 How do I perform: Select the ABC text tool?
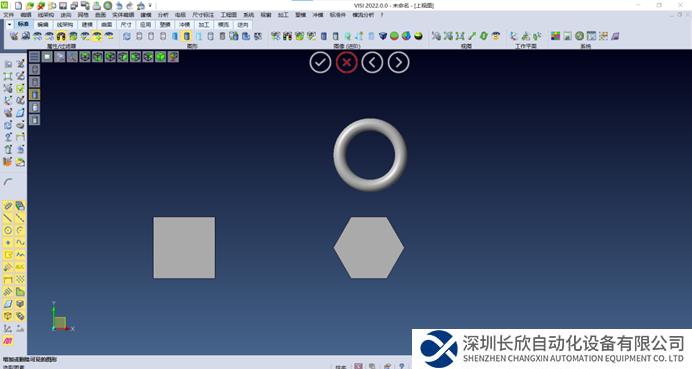click(20, 267)
